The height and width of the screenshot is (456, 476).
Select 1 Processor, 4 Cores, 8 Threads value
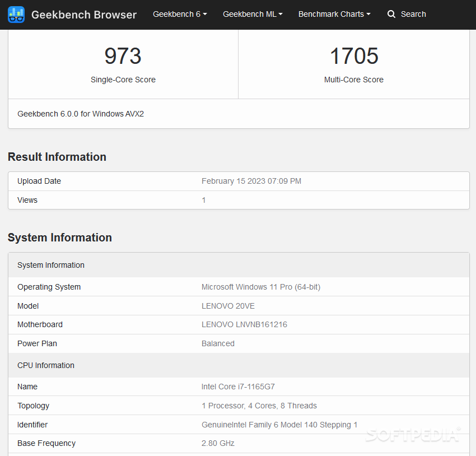[x=259, y=406]
